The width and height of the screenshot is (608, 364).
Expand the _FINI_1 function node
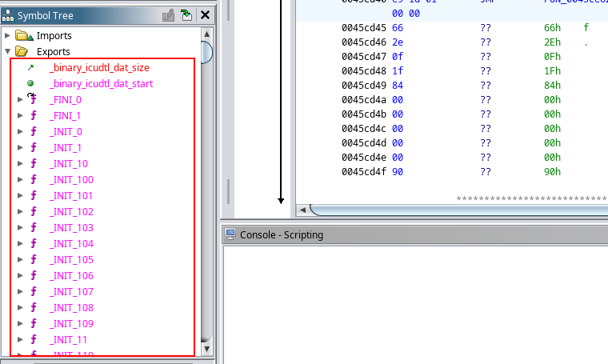click(x=20, y=116)
